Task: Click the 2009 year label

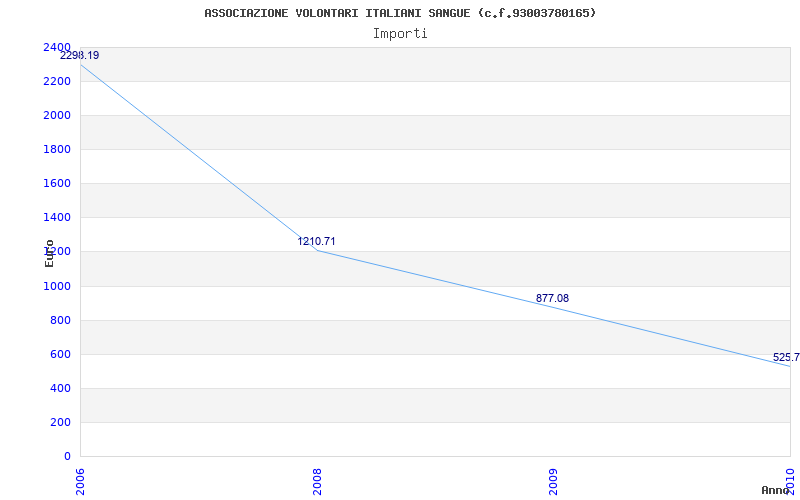Action: [x=554, y=482]
